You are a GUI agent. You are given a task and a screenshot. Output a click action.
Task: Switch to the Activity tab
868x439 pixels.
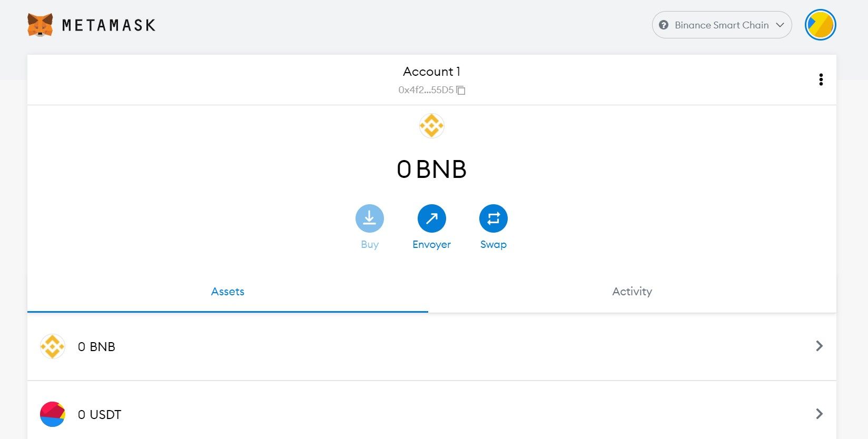(x=632, y=292)
